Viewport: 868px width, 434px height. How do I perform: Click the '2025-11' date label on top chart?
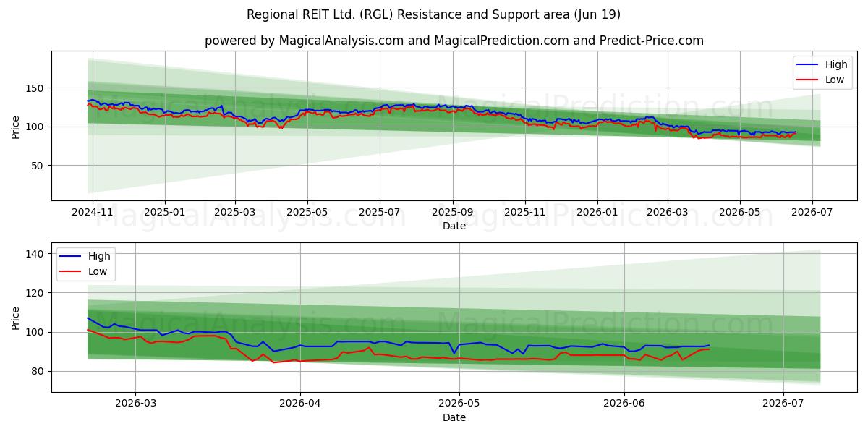click(525, 213)
